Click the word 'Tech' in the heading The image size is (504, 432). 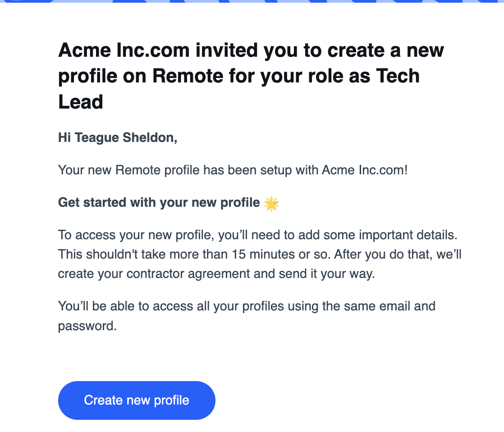[x=398, y=76]
